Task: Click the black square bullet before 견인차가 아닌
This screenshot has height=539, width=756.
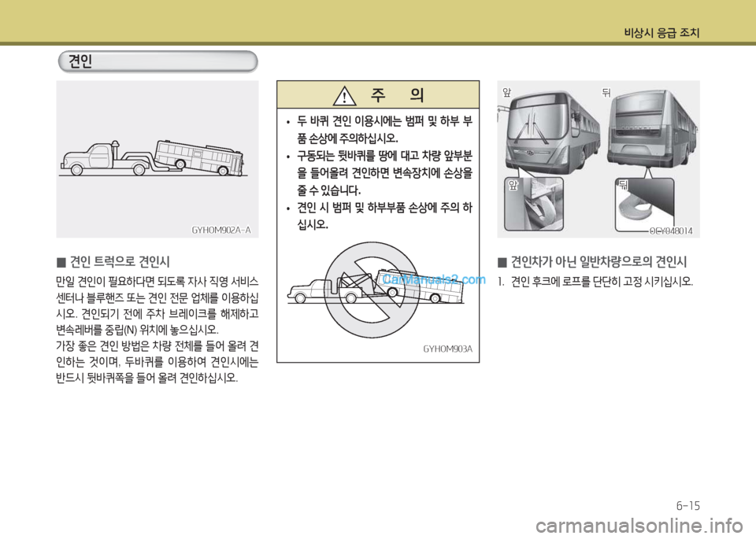Action: point(502,263)
